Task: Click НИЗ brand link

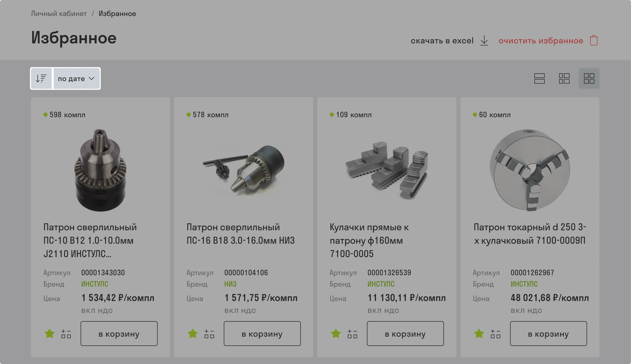Action: coord(230,284)
